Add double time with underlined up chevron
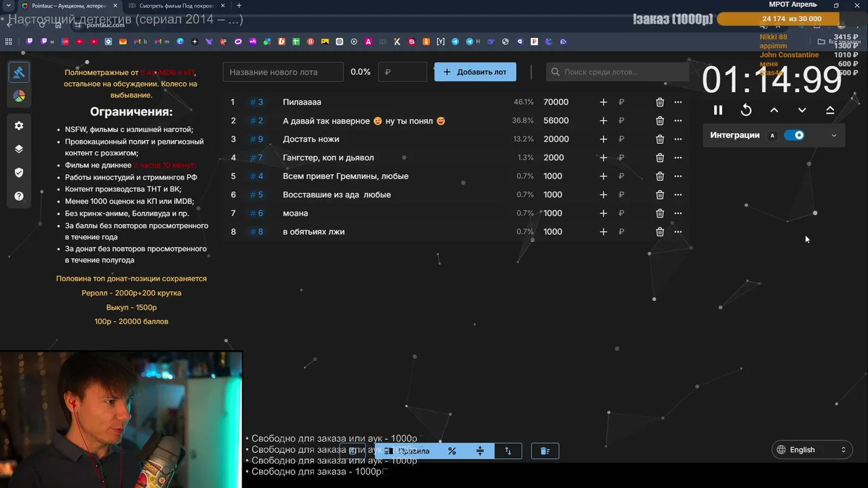Screen dimensions: 868x488 830,110
